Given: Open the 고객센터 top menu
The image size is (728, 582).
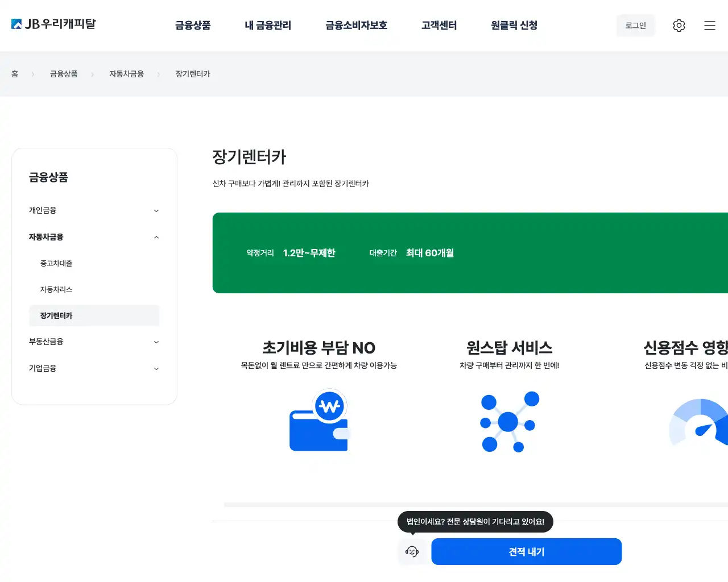Looking at the screenshot, I should [439, 26].
